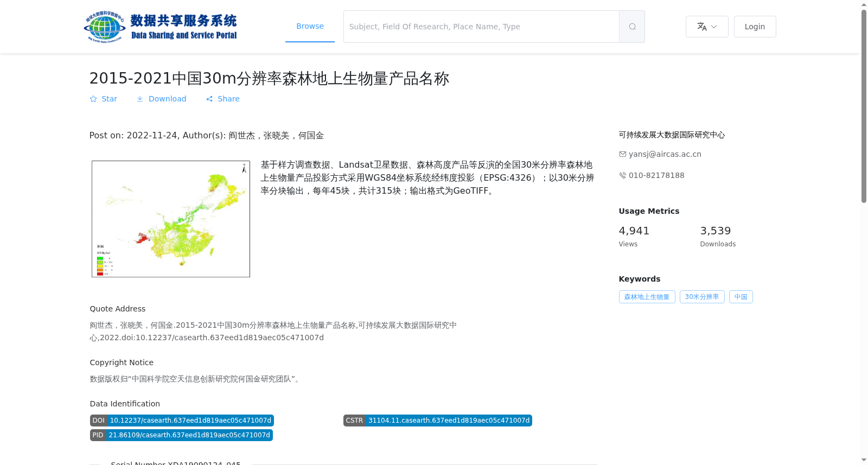This screenshot has width=868, height=465.
Task: Focus the subject search input field
Action: (x=481, y=27)
